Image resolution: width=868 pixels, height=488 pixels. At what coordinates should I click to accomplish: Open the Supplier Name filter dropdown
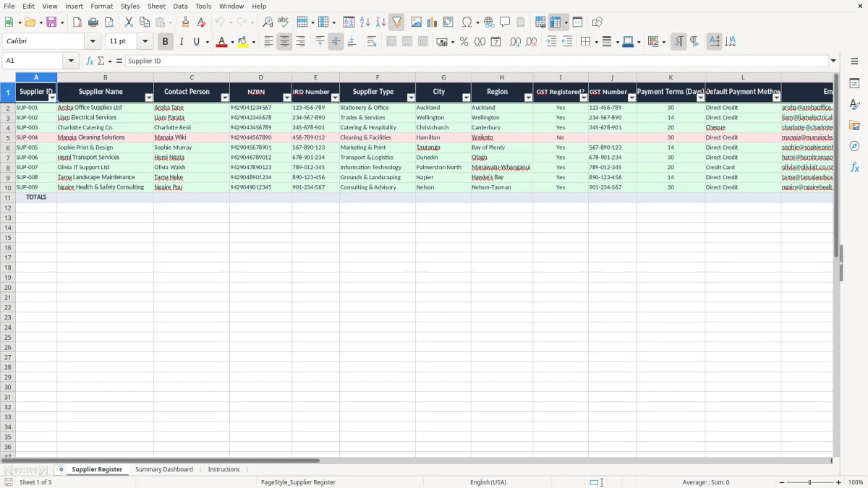pos(149,98)
